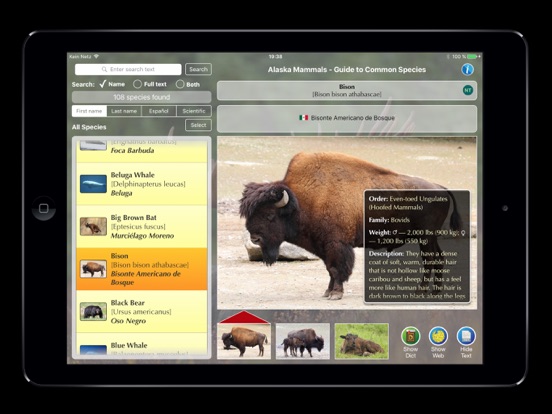Screen dimensions: 552x414
Task: Select the first bison photo thumbnail
Action: 244,341
